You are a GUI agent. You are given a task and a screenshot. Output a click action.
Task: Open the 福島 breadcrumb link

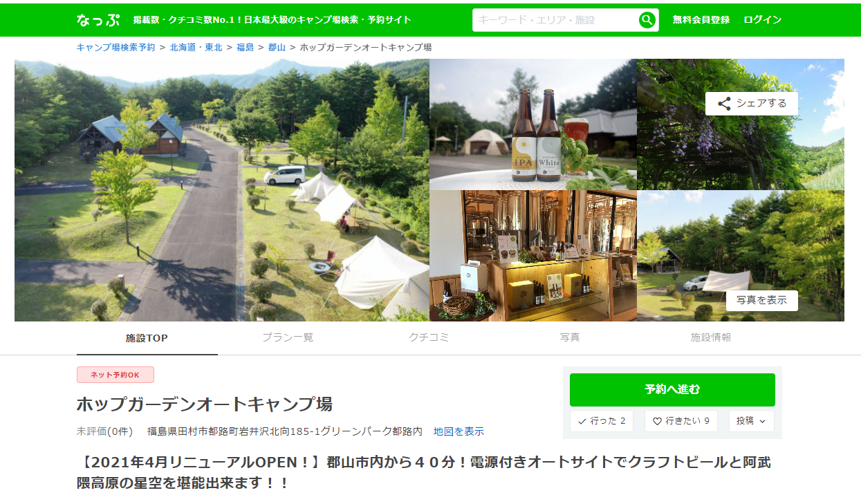coord(246,48)
